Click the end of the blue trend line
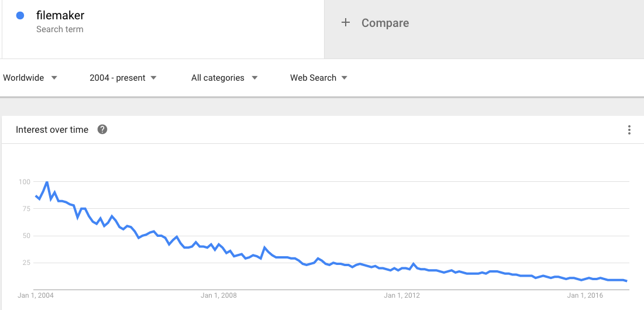 [626, 281]
